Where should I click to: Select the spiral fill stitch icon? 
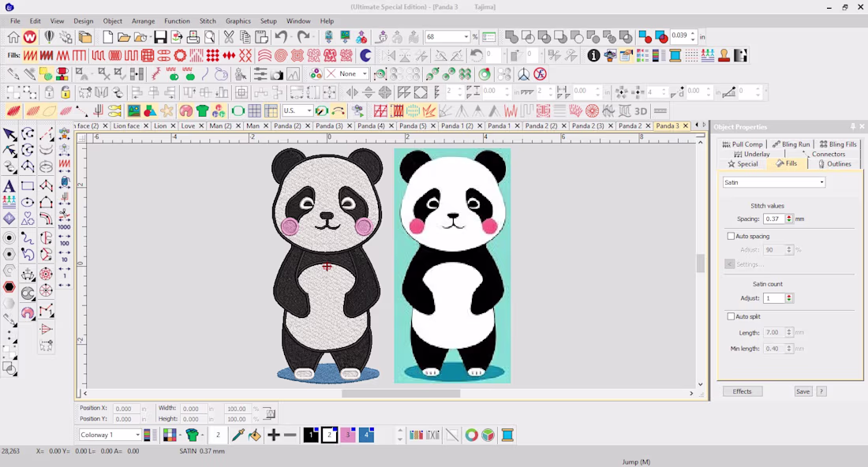pyautogui.click(x=281, y=55)
